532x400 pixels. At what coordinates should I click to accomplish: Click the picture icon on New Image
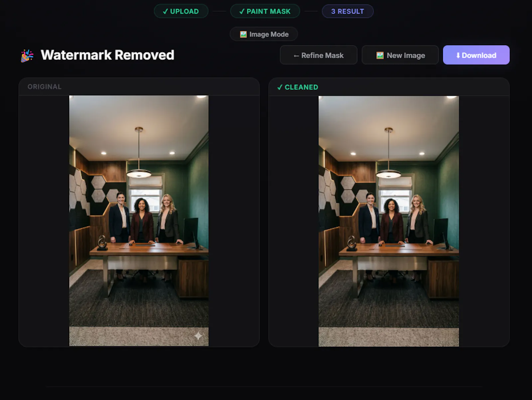click(380, 56)
